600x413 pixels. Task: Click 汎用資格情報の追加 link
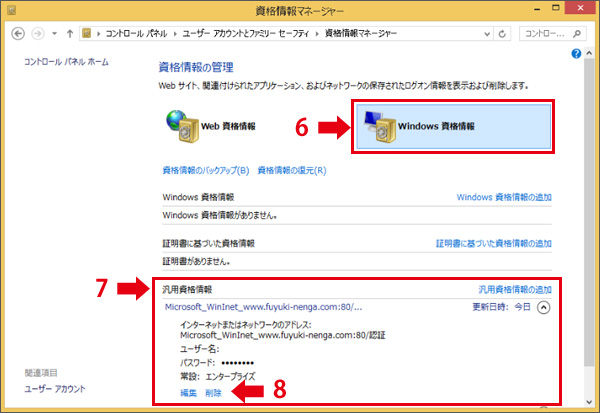pos(515,290)
